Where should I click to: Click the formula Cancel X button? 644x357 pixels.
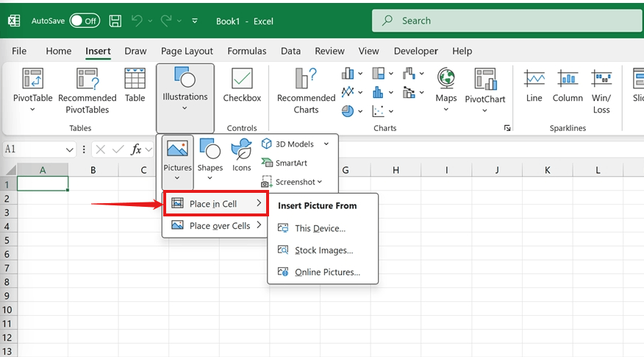[x=100, y=149]
